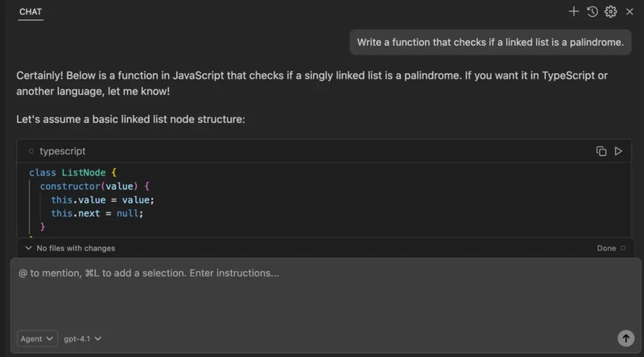This screenshot has width=644, height=357.
Task: Focus the Enter instructions input box
Action: [325, 293]
